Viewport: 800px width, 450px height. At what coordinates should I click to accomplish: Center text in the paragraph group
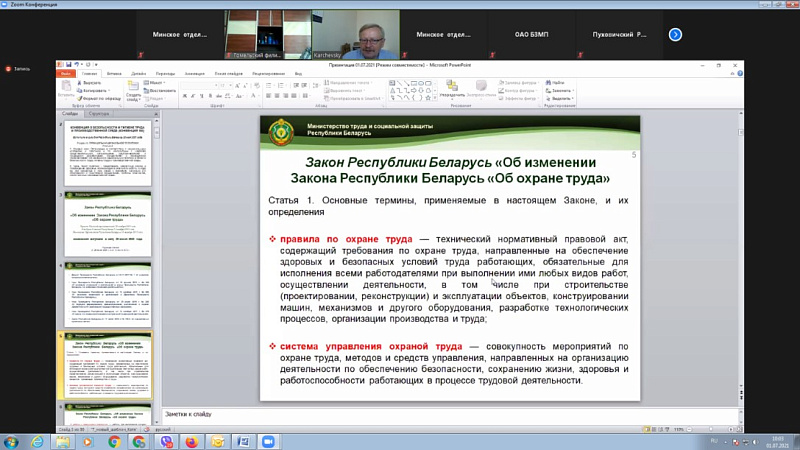coord(277,95)
